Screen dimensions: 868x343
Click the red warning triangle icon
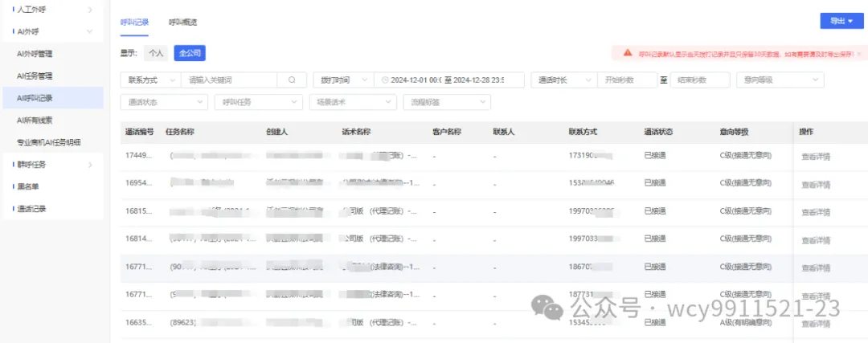tap(627, 53)
